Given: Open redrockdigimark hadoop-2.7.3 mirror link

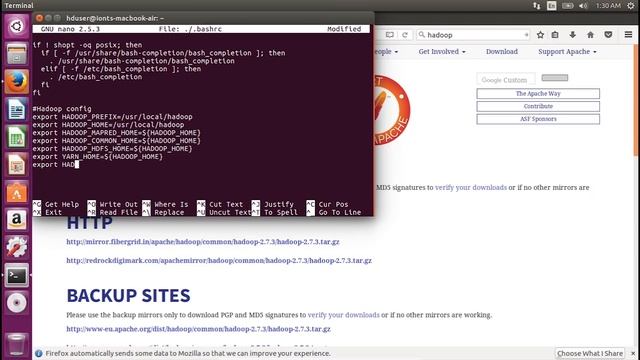Looking at the screenshot, I should point(219,260).
